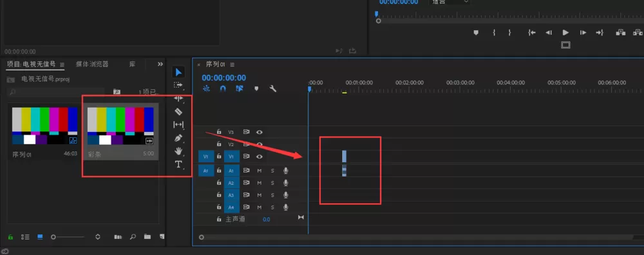The height and width of the screenshot is (255, 644).
Task: Mute track A1
Action: [x=260, y=171]
